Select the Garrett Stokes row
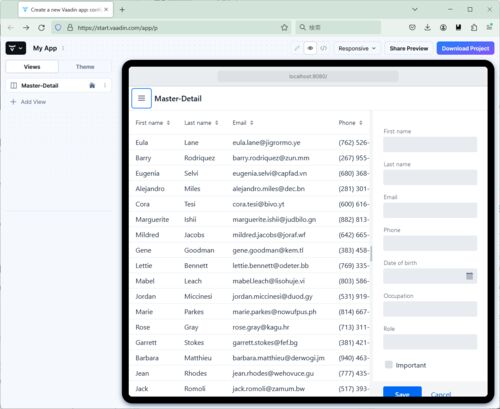The image size is (500, 409). pyautogui.click(x=250, y=342)
